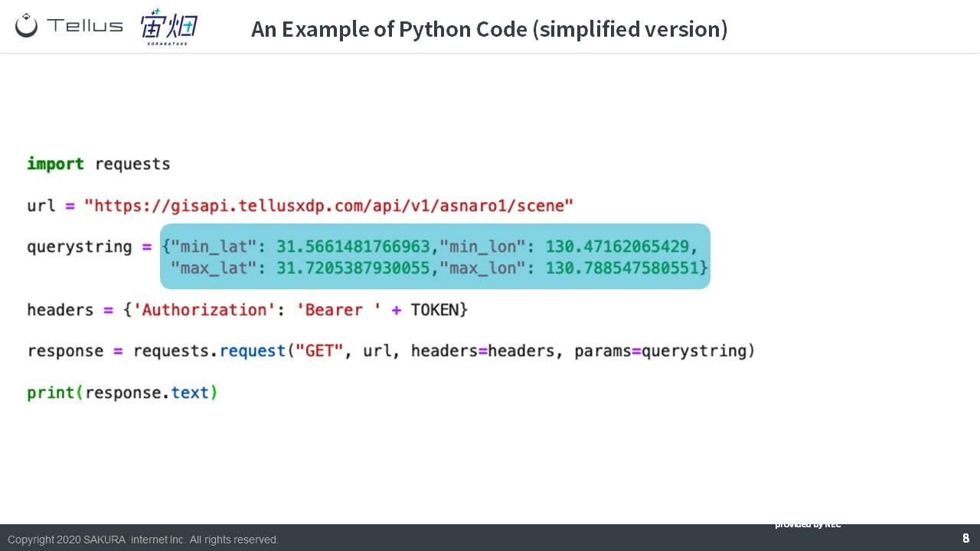Click the max_lat value 31.7205387930055
980x551 pixels.
pyautogui.click(x=353, y=268)
